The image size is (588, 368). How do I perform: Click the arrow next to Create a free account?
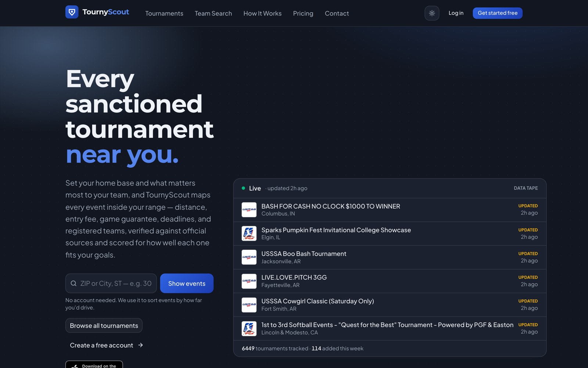coord(140,345)
